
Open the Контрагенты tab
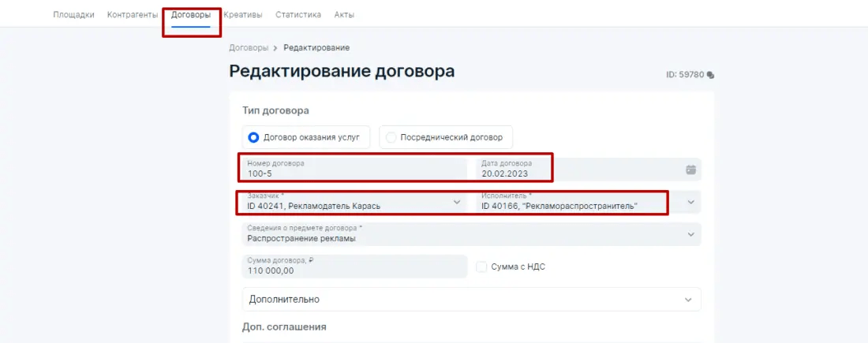pyautogui.click(x=133, y=15)
